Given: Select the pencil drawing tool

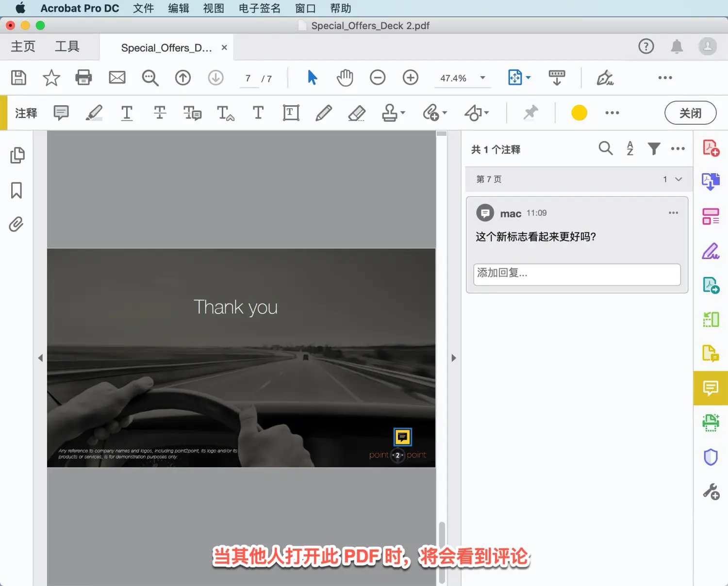Looking at the screenshot, I should tap(324, 113).
